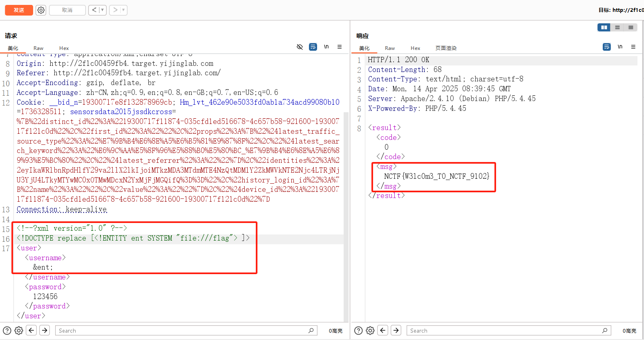Click the Content-Type text/html response header
Screen dimensions: 644x340
click(x=445, y=79)
